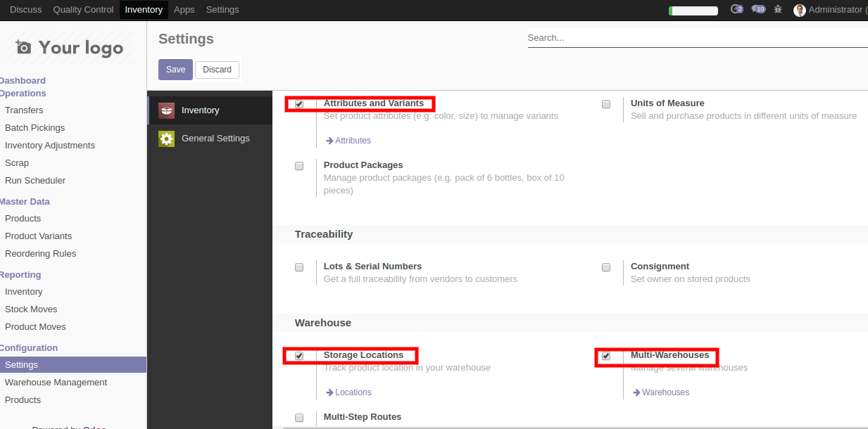Click the bug debug icon in top bar
The image size is (868, 429).
point(778,10)
